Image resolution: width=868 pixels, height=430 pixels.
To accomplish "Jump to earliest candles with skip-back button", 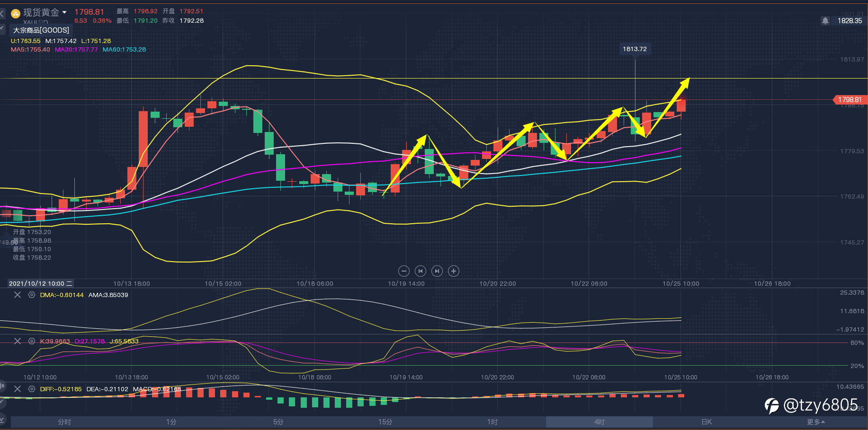I will click(x=421, y=271).
